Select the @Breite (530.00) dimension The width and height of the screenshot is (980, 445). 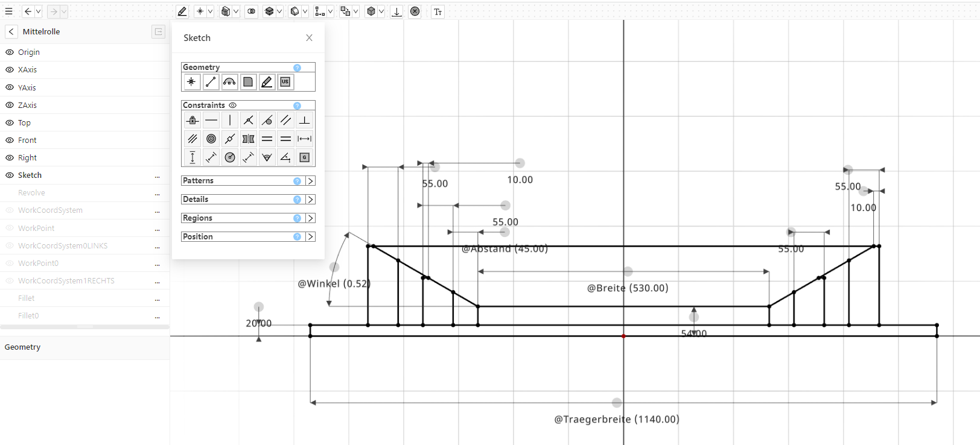[628, 288]
